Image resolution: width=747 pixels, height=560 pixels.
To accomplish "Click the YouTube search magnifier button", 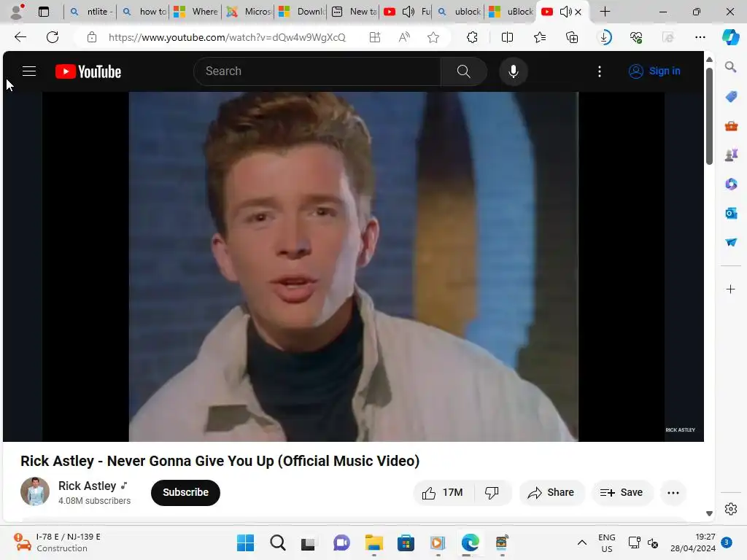I will (x=463, y=71).
